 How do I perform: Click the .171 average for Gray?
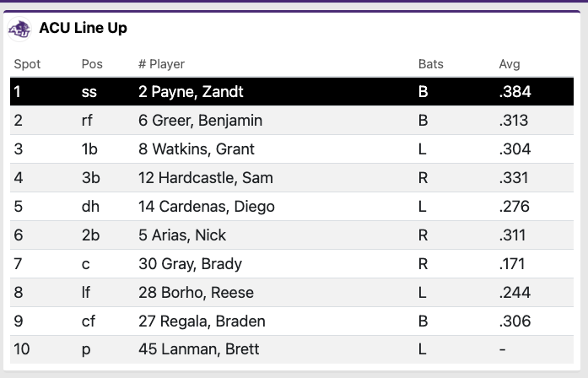point(511,264)
